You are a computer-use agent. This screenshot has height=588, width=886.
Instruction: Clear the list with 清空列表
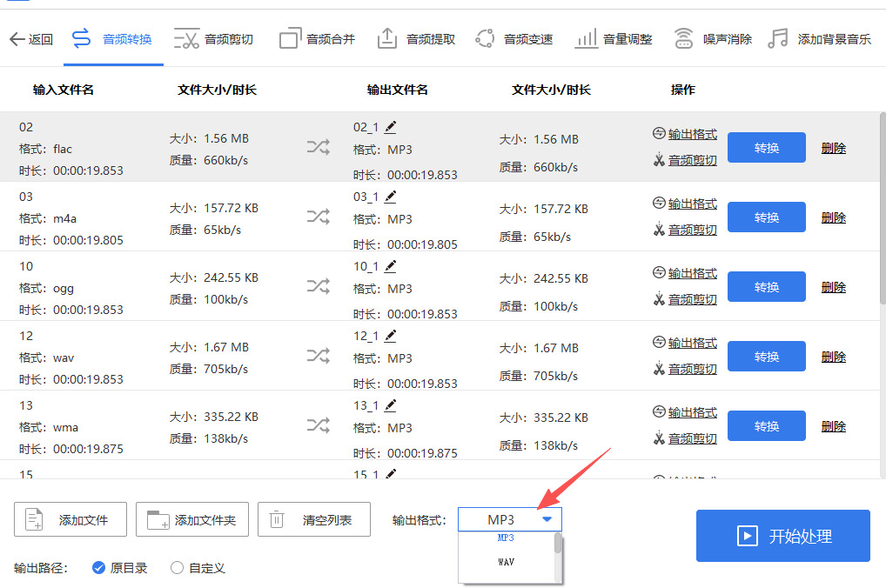point(314,519)
